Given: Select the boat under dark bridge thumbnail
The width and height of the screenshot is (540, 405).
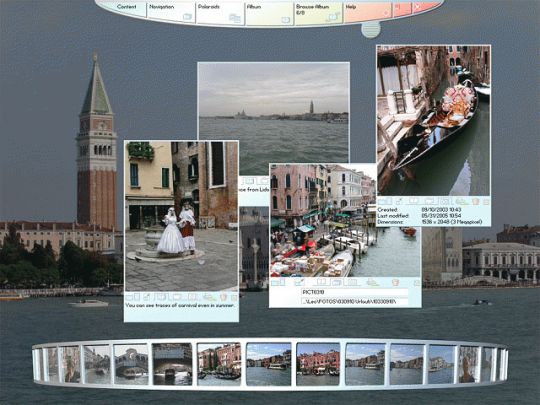Looking at the screenshot, I should (172, 364).
